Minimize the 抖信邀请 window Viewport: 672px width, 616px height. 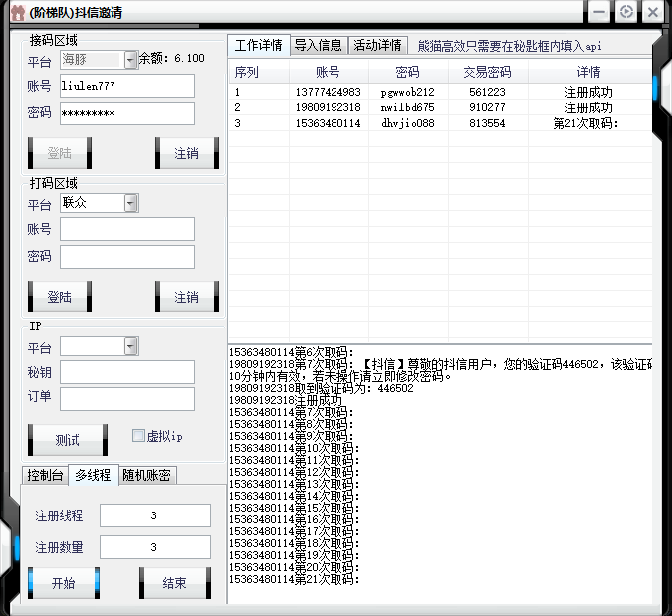598,12
